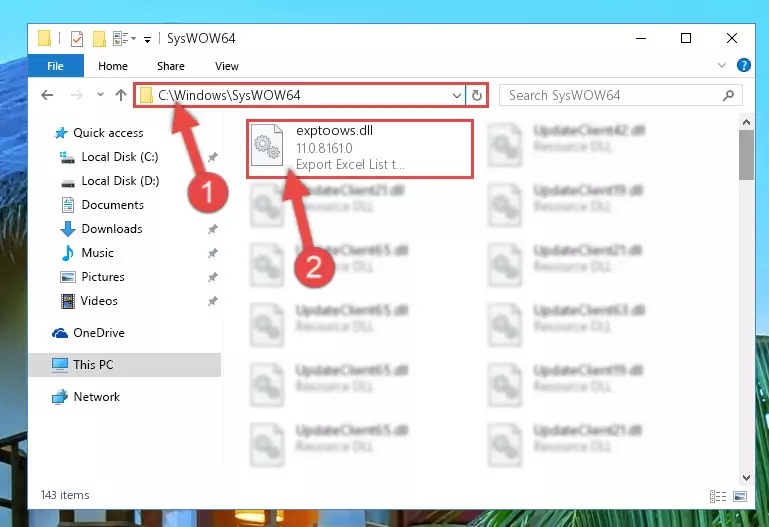Click the pin icon next to Pictures
Screen dimensions: 769x527
point(212,277)
